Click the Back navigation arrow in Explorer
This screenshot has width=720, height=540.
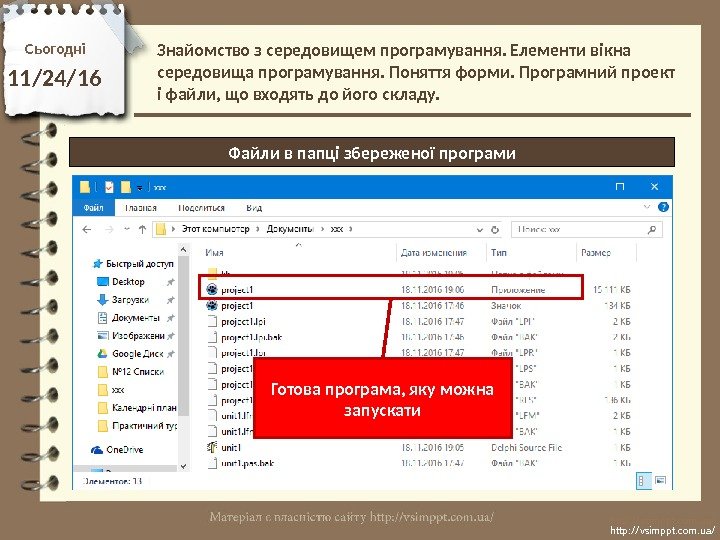pos(87,229)
